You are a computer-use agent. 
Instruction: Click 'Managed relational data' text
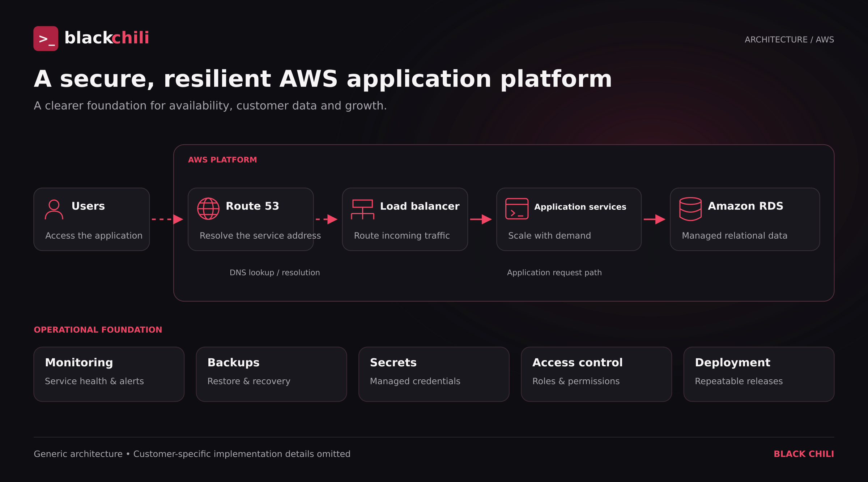coord(735,235)
